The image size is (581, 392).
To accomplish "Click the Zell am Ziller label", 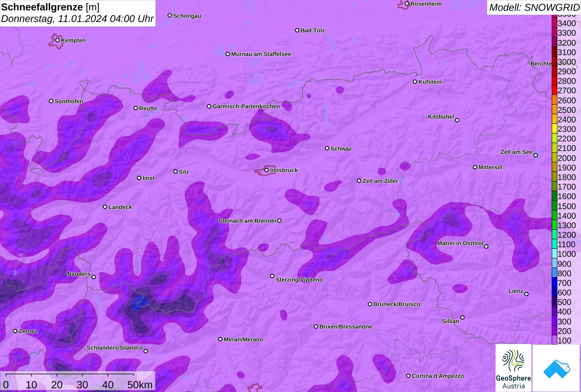I will [x=380, y=181].
